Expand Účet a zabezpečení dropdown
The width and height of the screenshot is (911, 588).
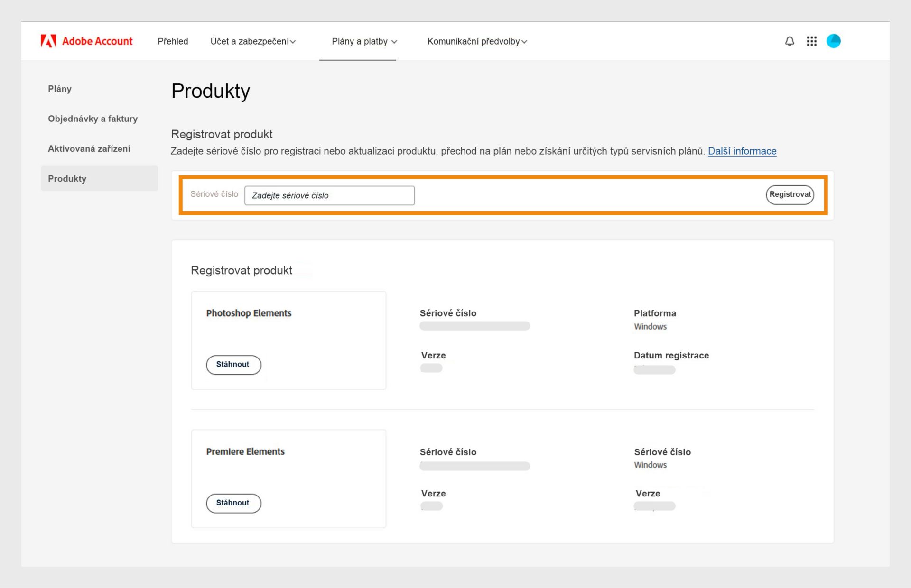coord(253,41)
